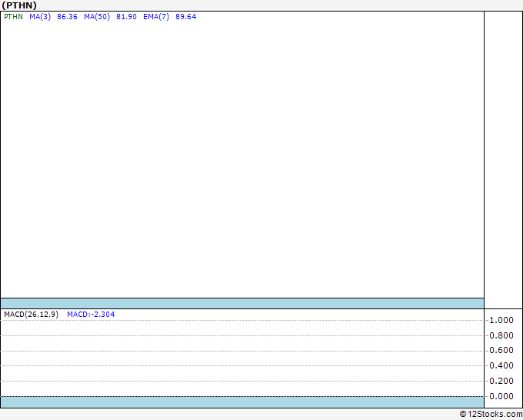
Task: Click the 1.000 axis label
Action: (x=501, y=320)
